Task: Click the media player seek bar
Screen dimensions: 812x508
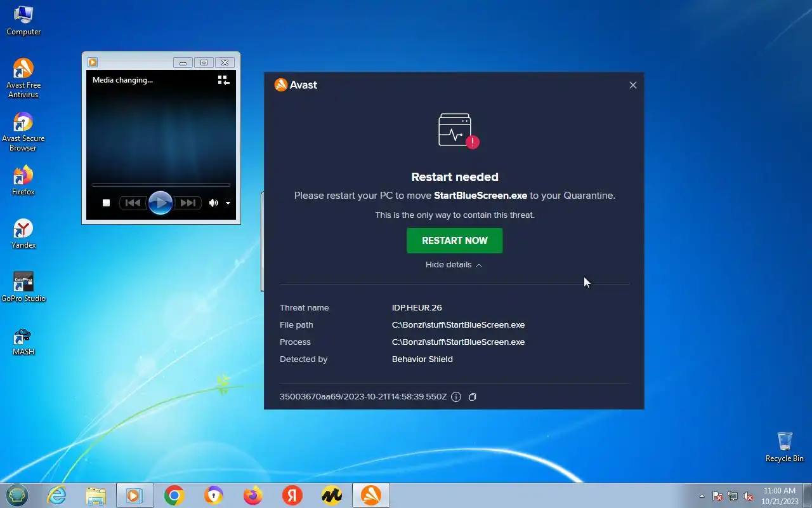Action: [161, 185]
